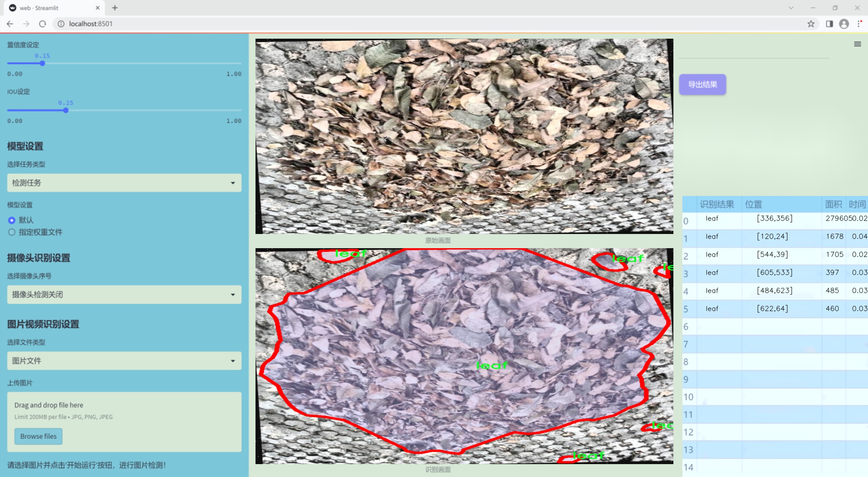Click the Browse files button
This screenshot has width=868, height=477.
pos(38,436)
